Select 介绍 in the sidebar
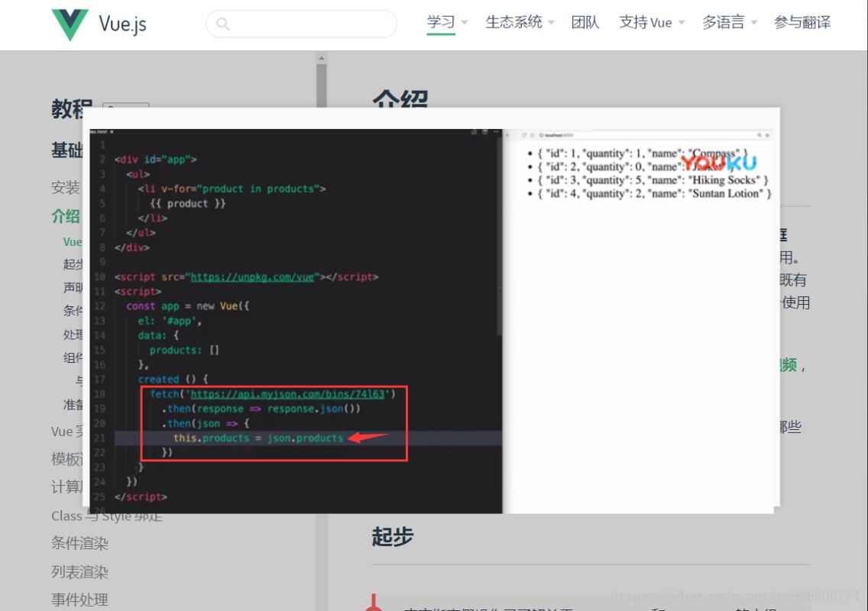Screen dimensions: 868x611 click(66, 216)
